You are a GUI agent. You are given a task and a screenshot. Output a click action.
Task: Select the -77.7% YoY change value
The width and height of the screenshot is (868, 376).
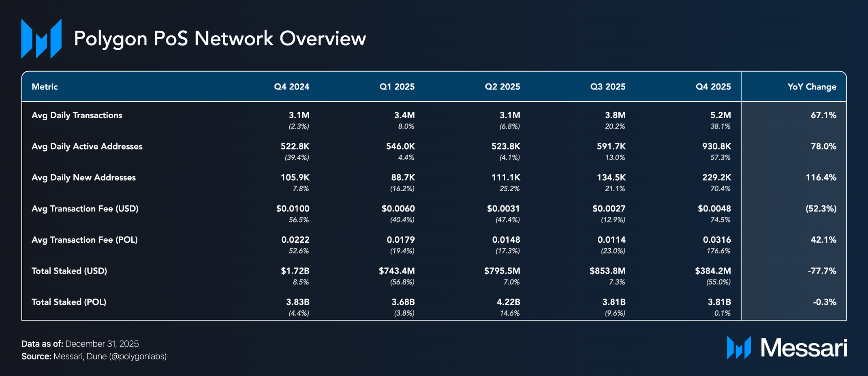[822, 271]
